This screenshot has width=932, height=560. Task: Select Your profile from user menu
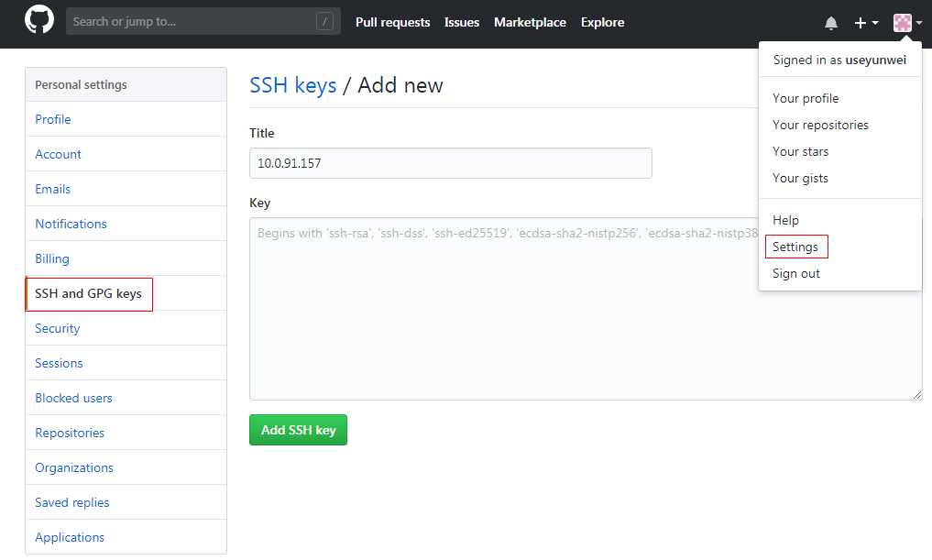click(806, 98)
